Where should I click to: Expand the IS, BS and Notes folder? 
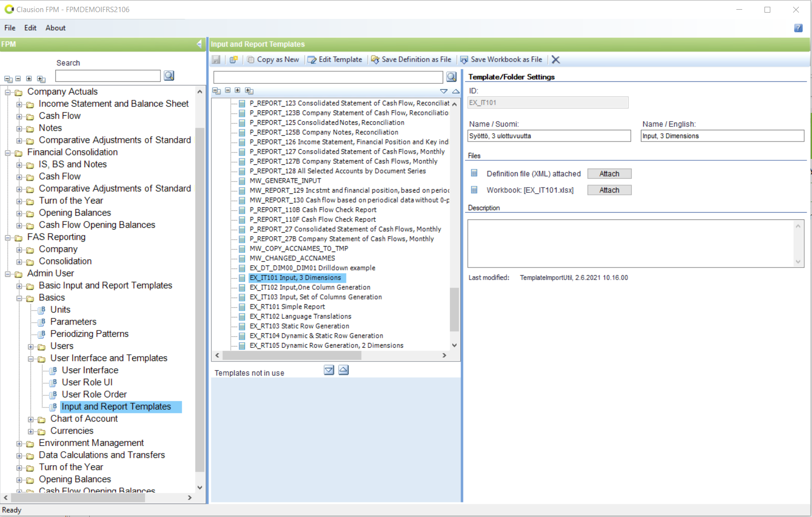19,165
